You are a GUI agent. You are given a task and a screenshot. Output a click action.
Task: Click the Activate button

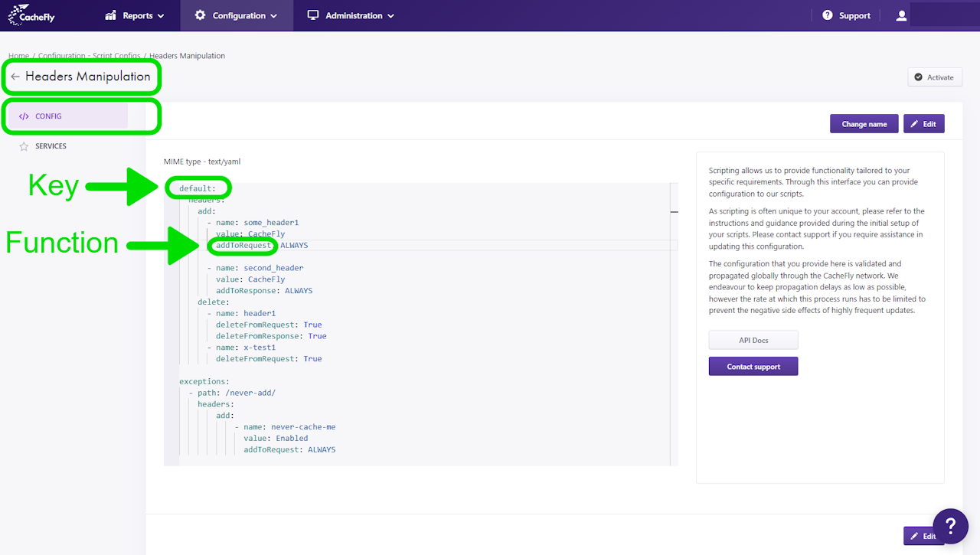point(934,77)
